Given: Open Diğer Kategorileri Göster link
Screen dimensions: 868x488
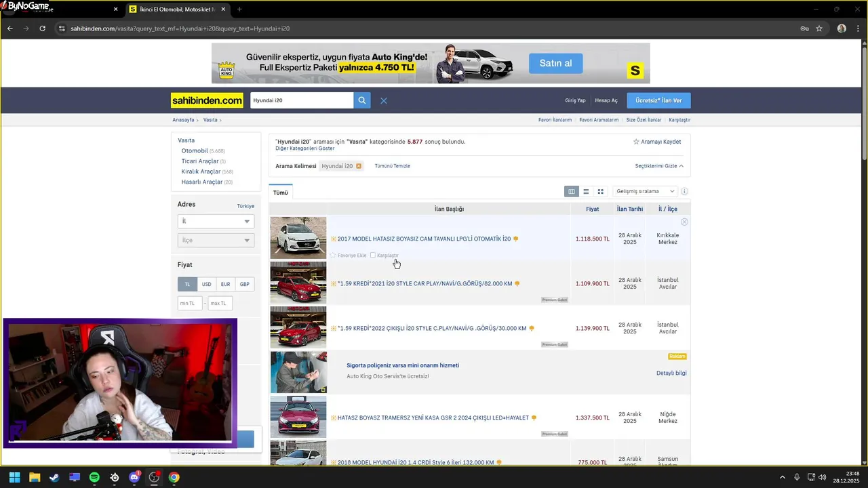Looking at the screenshot, I should [304, 148].
